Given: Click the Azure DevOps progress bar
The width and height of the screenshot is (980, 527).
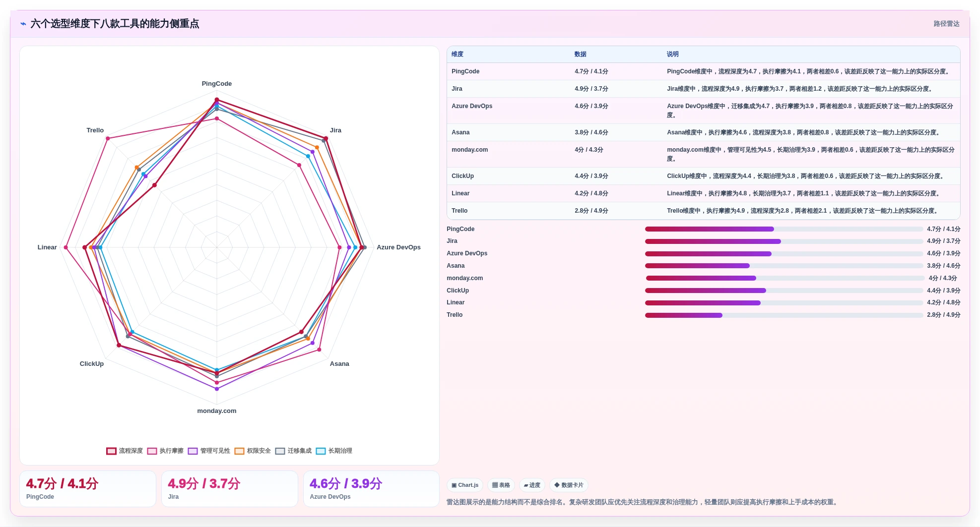Looking at the screenshot, I should click(x=784, y=254).
